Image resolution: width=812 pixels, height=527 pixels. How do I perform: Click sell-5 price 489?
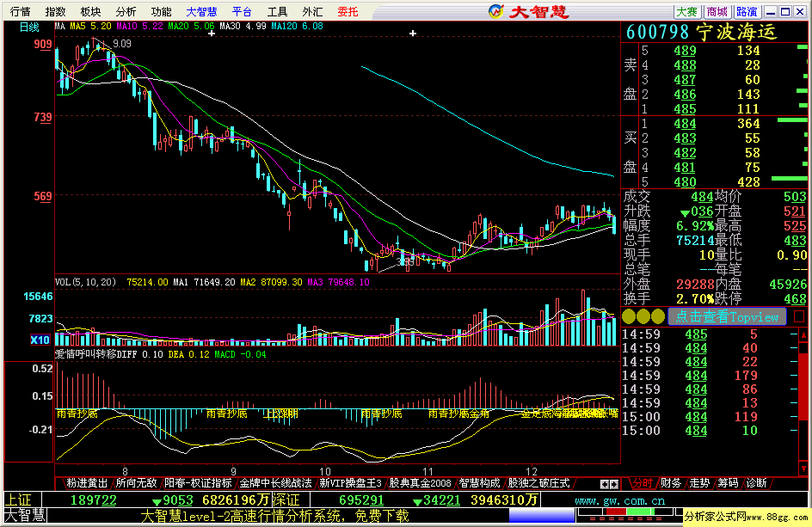685,51
